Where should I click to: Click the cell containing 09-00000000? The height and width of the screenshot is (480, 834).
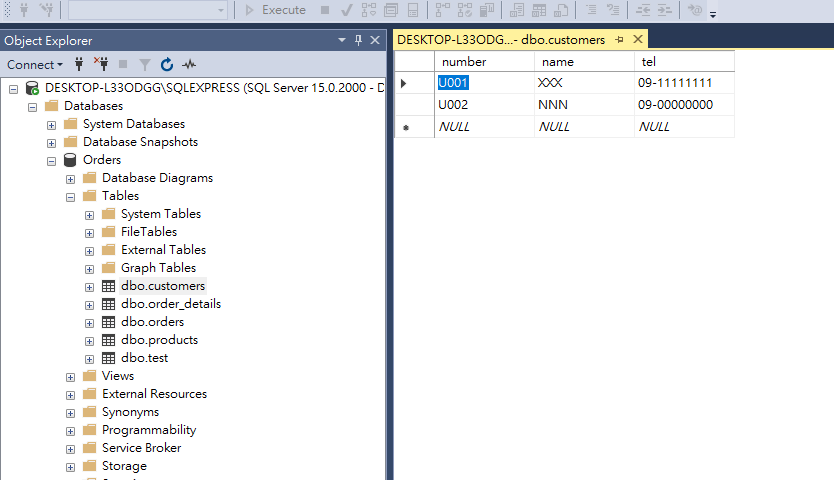click(675, 104)
